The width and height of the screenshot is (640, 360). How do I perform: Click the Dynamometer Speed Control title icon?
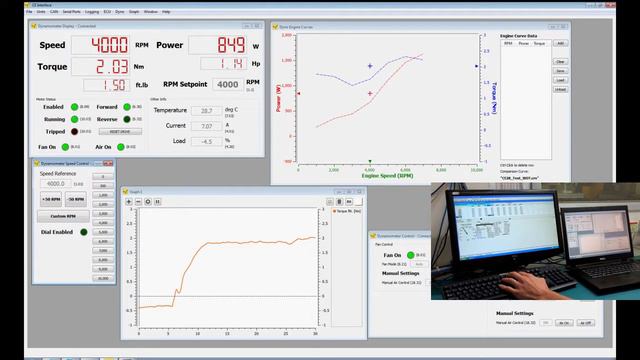pyautogui.click(x=37, y=163)
